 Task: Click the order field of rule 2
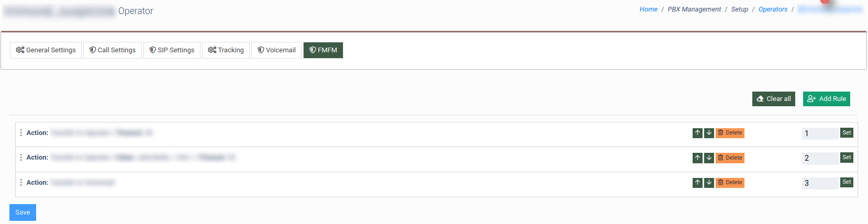tap(819, 158)
